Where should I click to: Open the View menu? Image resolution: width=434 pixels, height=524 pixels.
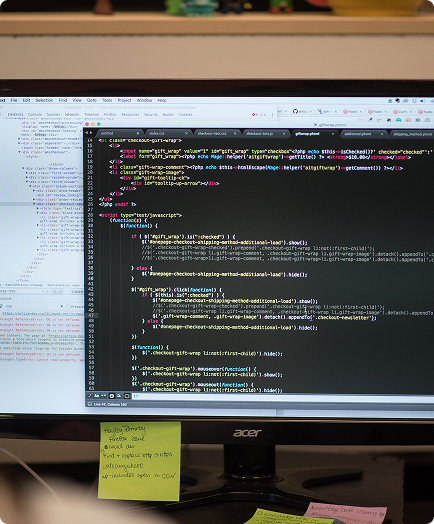[x=77, y=100]
